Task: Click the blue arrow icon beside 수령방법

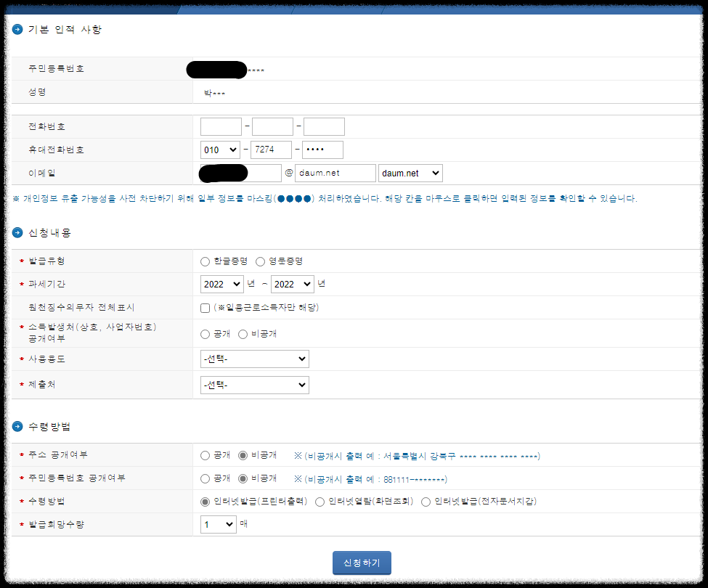Action: pyautogui.click(x=18, y=428)
